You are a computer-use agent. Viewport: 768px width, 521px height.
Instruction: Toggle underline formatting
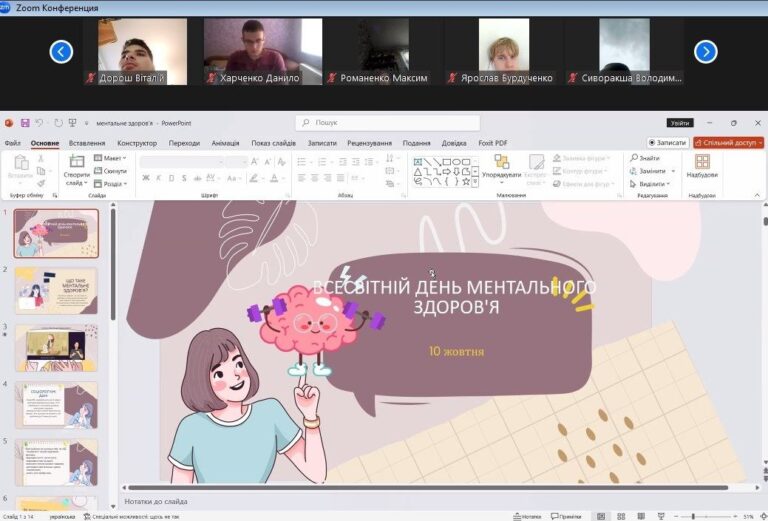click(171, 179)
